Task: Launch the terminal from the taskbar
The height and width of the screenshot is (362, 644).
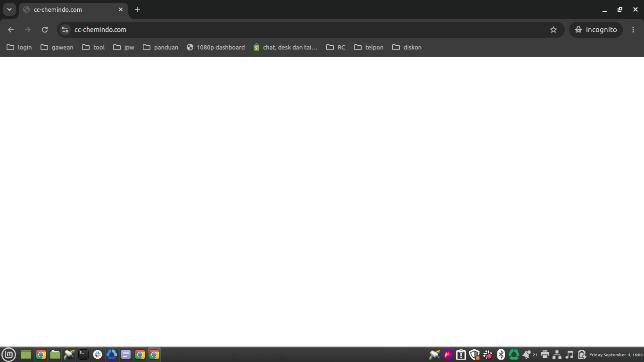Action: 83,354
